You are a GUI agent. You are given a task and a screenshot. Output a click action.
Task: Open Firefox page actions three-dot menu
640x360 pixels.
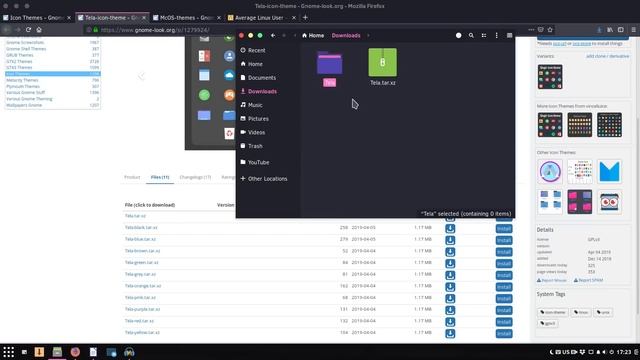point(531,29)
